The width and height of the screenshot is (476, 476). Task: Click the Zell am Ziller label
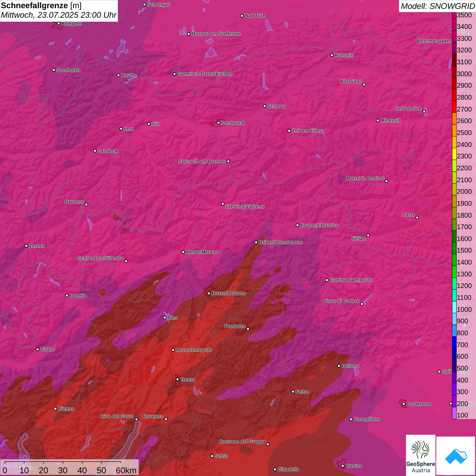pos(307,131)
